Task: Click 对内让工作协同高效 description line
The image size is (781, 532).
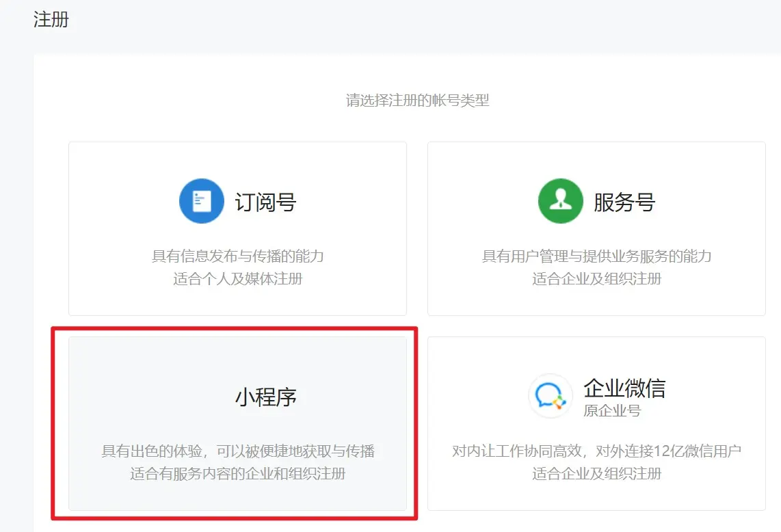Action: pos(596,451)
